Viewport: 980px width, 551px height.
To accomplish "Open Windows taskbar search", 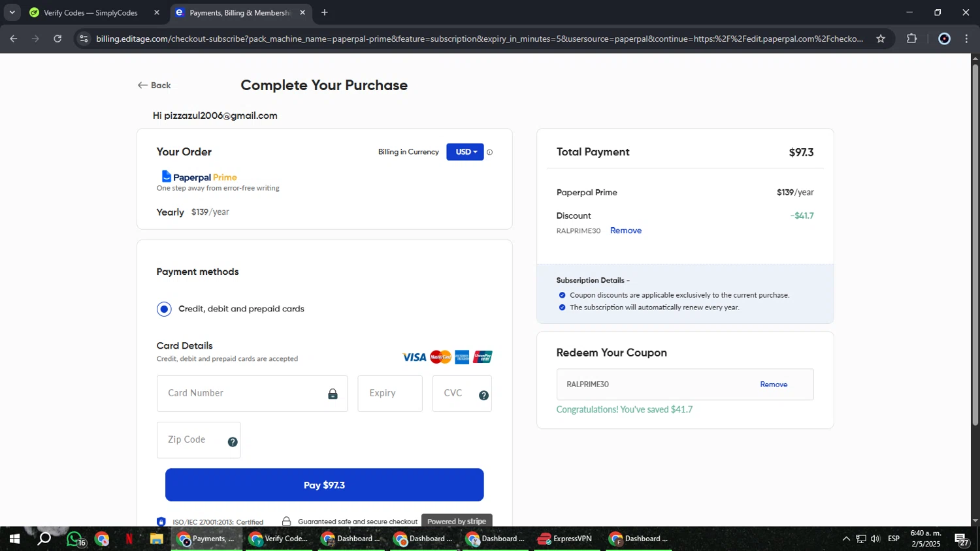I will tap(44, 539).
